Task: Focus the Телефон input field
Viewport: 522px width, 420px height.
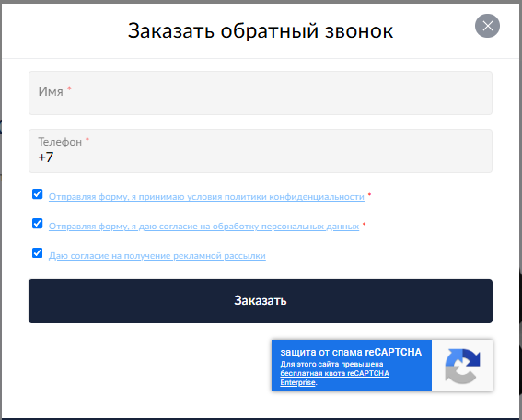Action: pyautogui.click(x=261, y=151)
